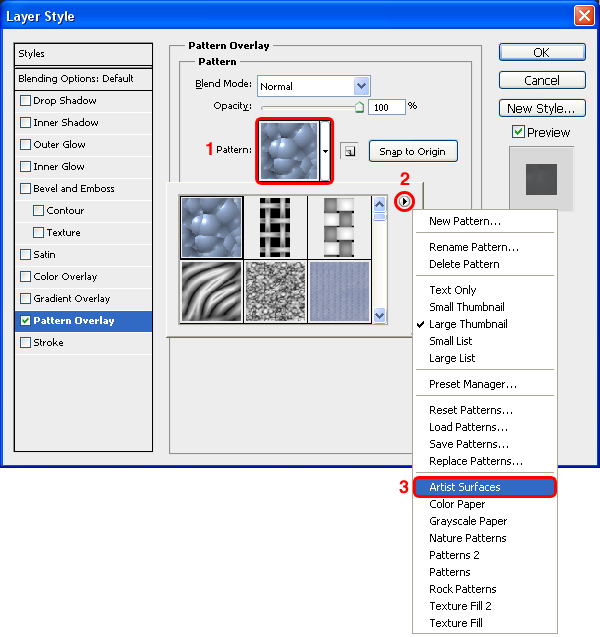Enable the Stroke effect checkbox
The image size is (600, 637).
pyautogui.click(x=26, y=343)
